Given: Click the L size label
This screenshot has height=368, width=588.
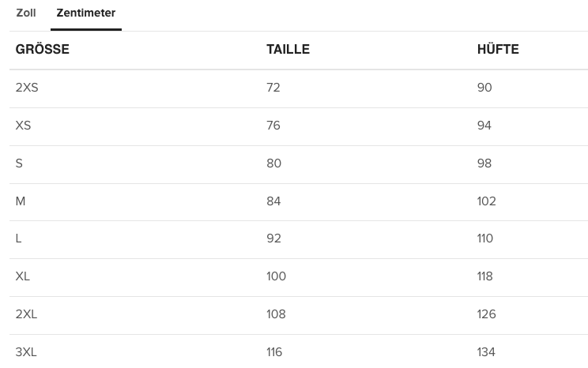Looking at the screenshot, I should 19,238.
